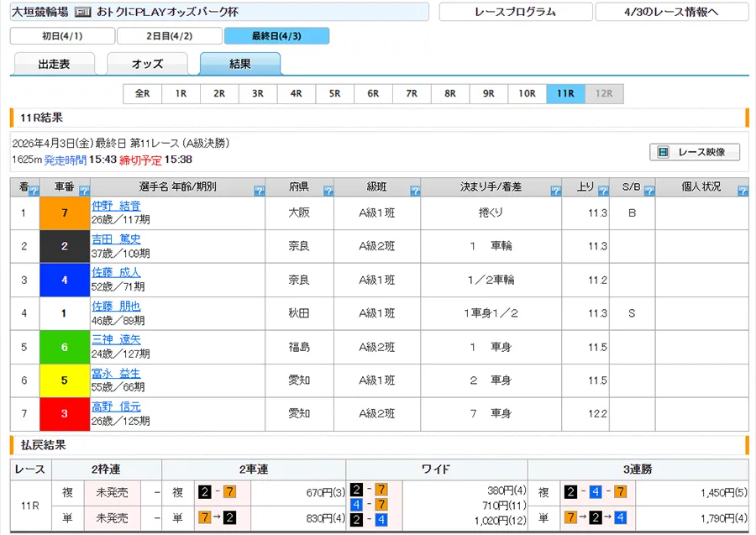Open help icon for 選手名 年齢/期別 column

[258, 191]
